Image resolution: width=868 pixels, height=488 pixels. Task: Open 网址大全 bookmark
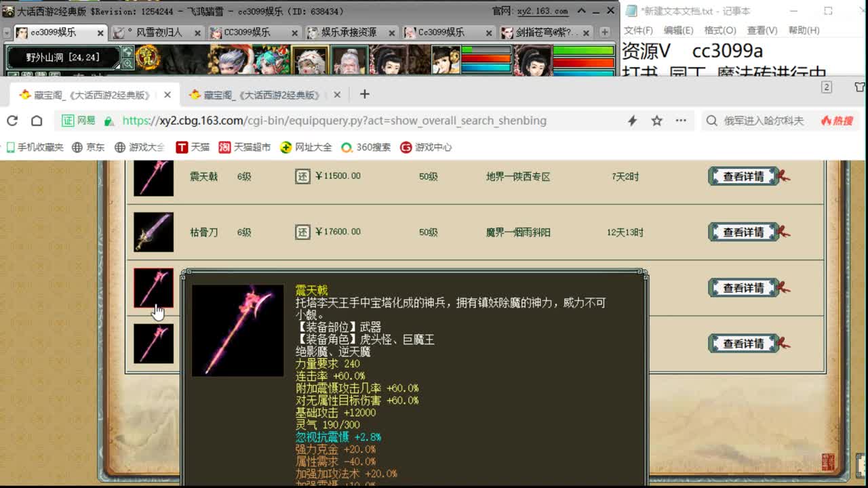pyautogui.click(x=306, y=147)
